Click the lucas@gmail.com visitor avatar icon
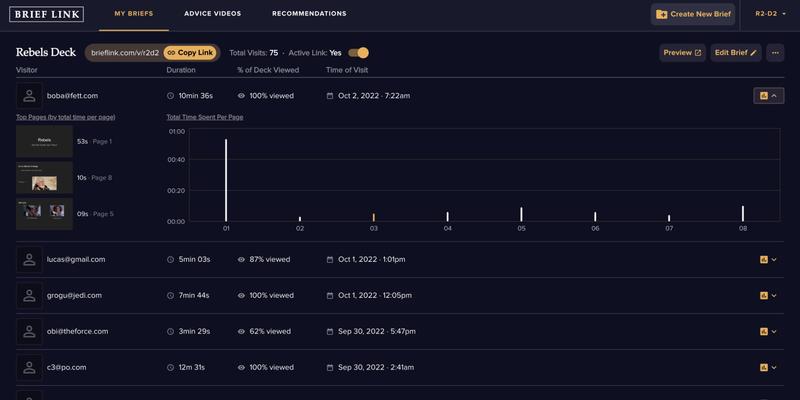This screenshot has height=400, width=800. (x=29, y=259)
